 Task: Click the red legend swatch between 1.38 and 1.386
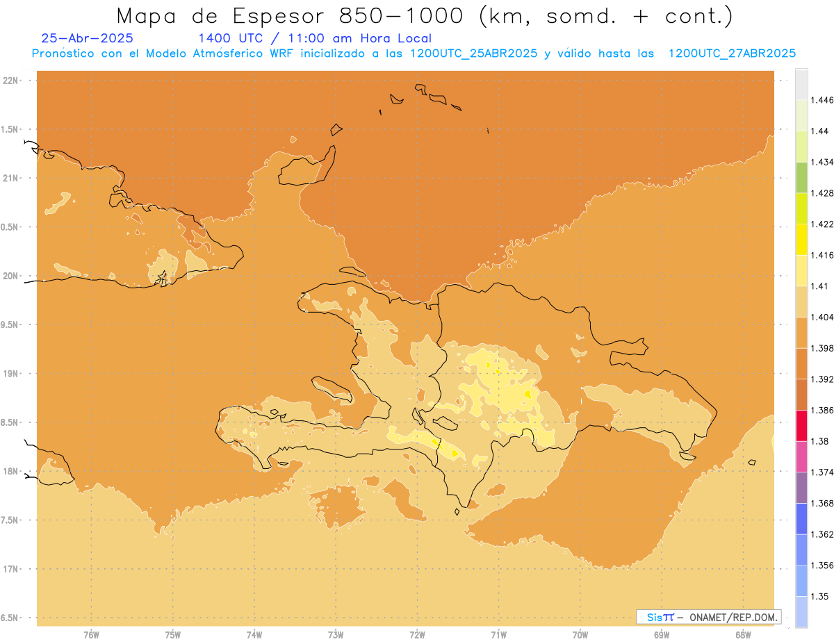(801, 425)
